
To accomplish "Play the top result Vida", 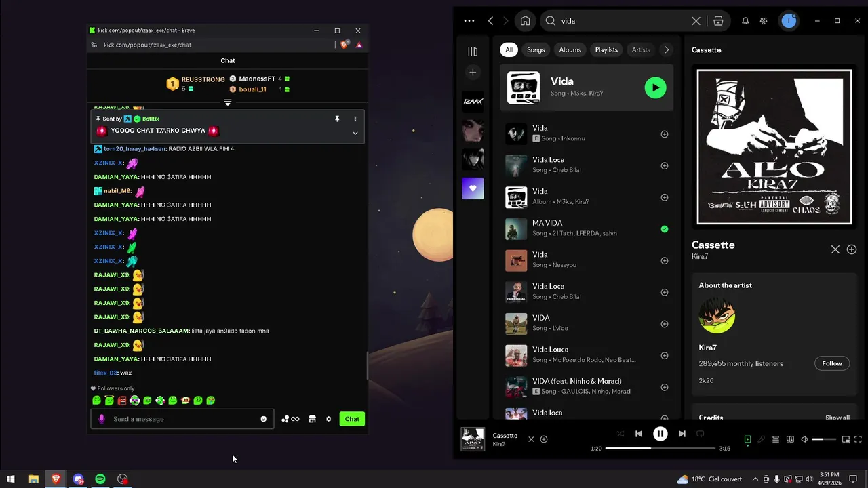I will click(655, 87).
